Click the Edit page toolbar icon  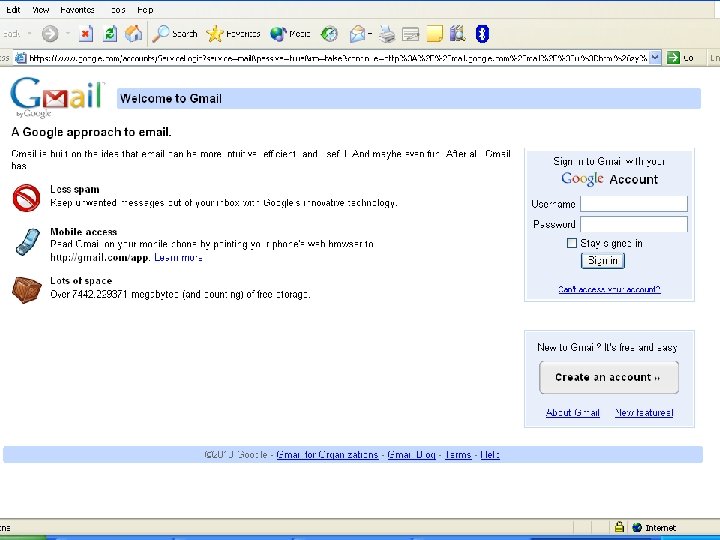pyautogui.click(x=411, y=34)
